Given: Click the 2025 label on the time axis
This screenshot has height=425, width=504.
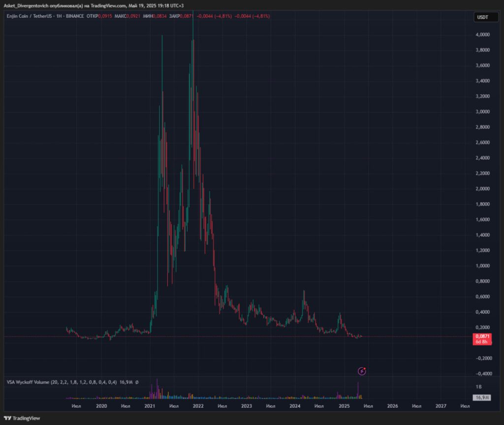Looking at the screenshot, I should [344, 406].
